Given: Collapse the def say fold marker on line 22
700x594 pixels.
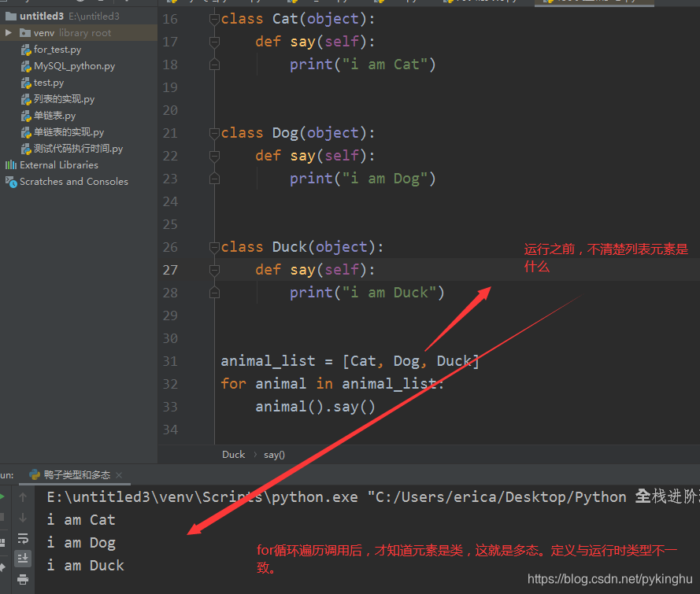Looking at the screenshot, I should point(214,156).
